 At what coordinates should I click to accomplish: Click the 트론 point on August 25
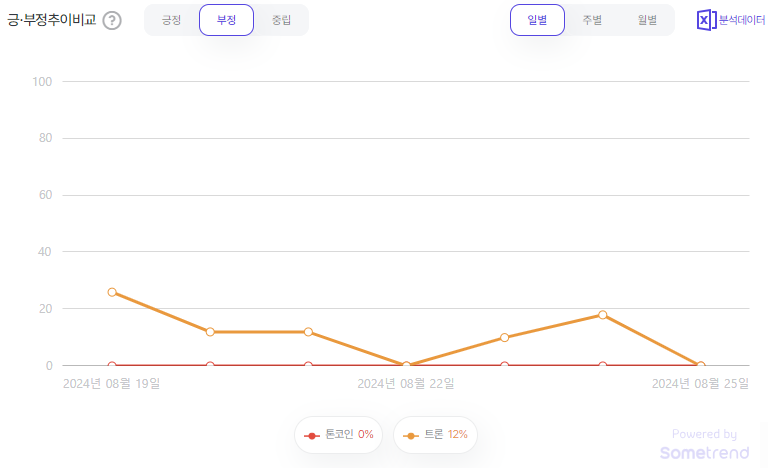click(700, 366)
